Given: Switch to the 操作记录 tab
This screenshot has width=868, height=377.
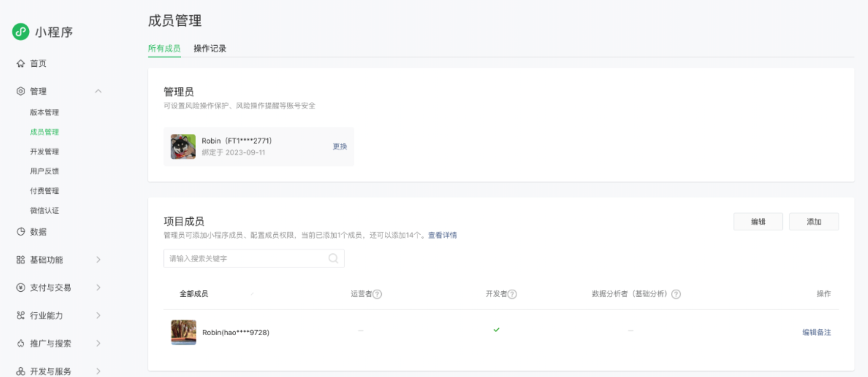Looking at the screenshot, I should [210, 48].
